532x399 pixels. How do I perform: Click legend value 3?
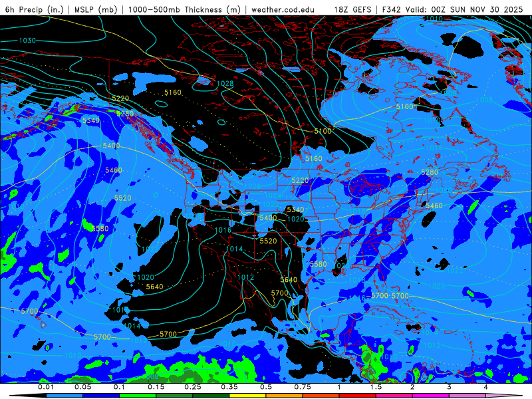coord(449,387)
